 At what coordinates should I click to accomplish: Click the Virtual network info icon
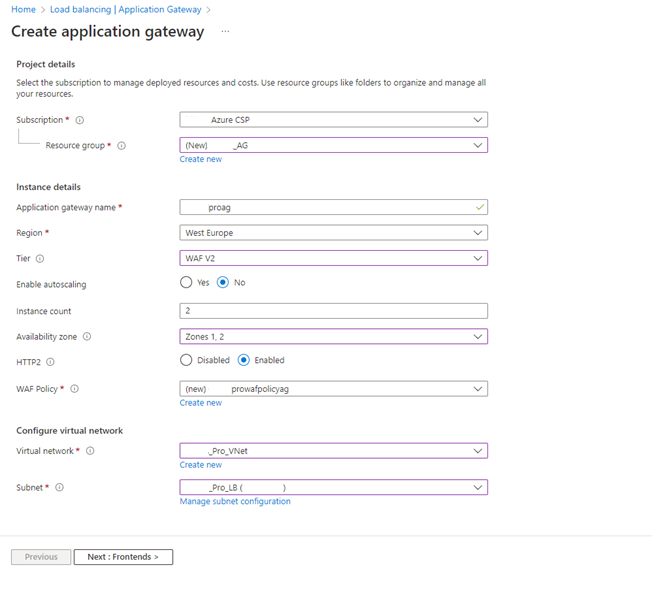tap(90, 451)
